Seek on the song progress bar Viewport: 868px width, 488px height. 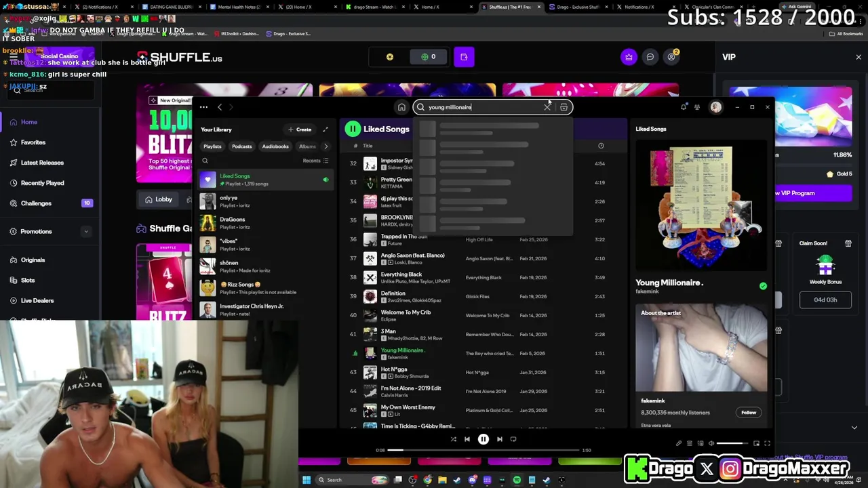pyautogui.click(x=484, y=450)
